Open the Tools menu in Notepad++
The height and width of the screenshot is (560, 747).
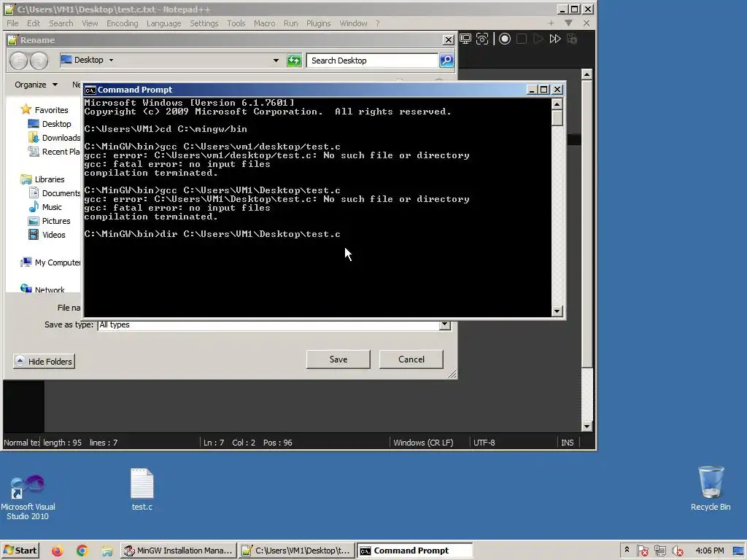coord(236,23)
